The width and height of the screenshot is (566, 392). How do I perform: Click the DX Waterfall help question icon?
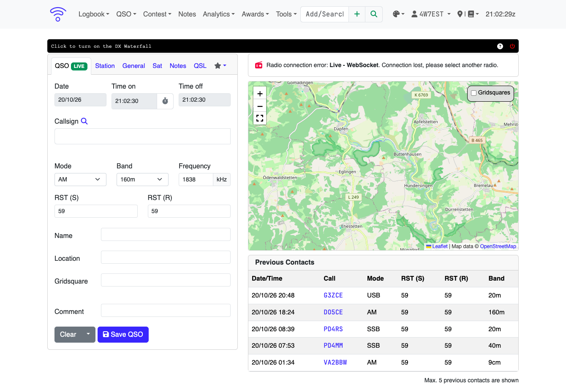(500, 46)
